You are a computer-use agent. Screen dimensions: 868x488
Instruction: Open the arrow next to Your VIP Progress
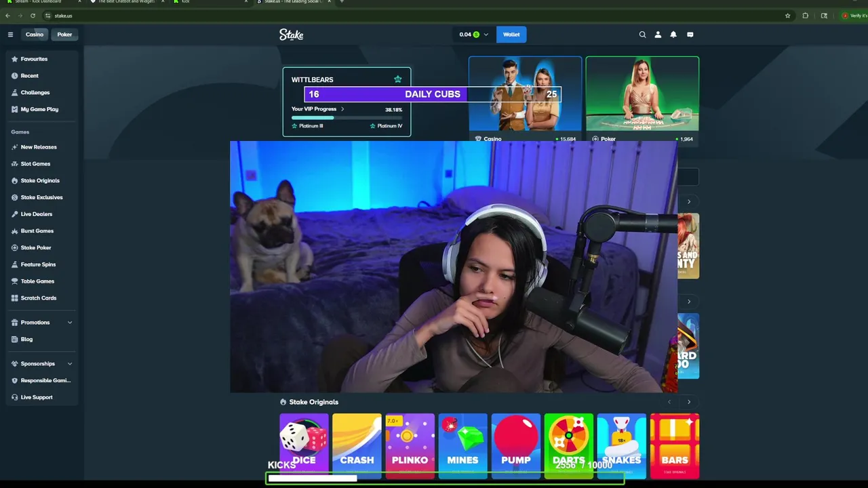[x=342, y=109]
